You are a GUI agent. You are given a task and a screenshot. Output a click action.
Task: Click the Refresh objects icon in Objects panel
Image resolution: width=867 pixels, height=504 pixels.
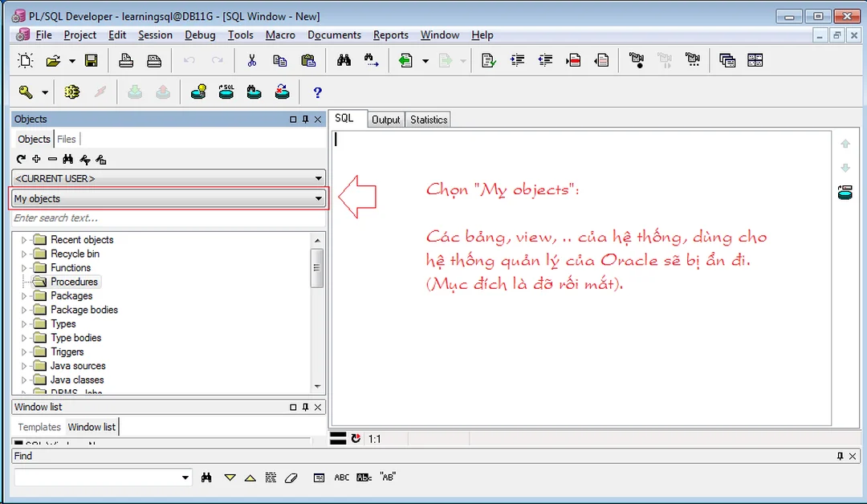[x=21, y=159]
